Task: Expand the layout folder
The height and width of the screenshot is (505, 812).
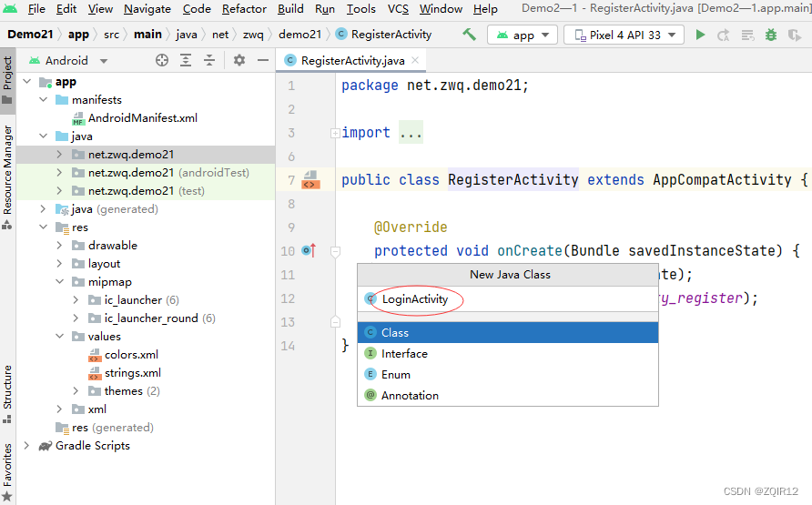Action: (x=59, y=264)
